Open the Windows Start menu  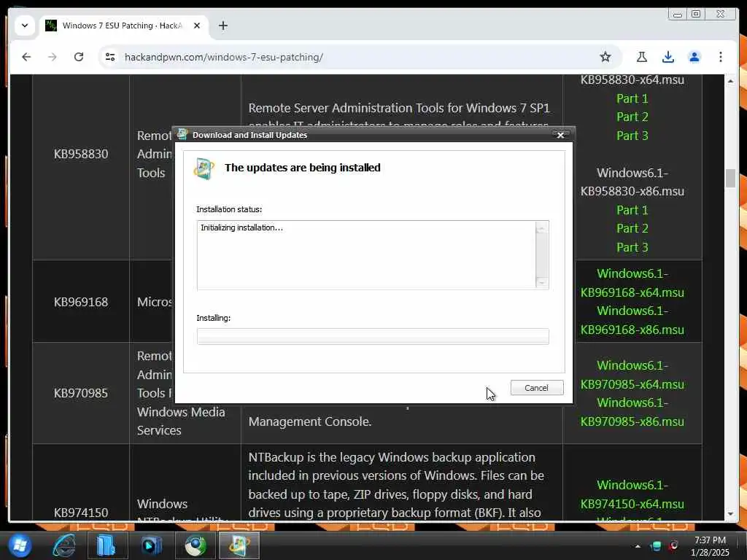pyautogui.click(x=19, y=545)
